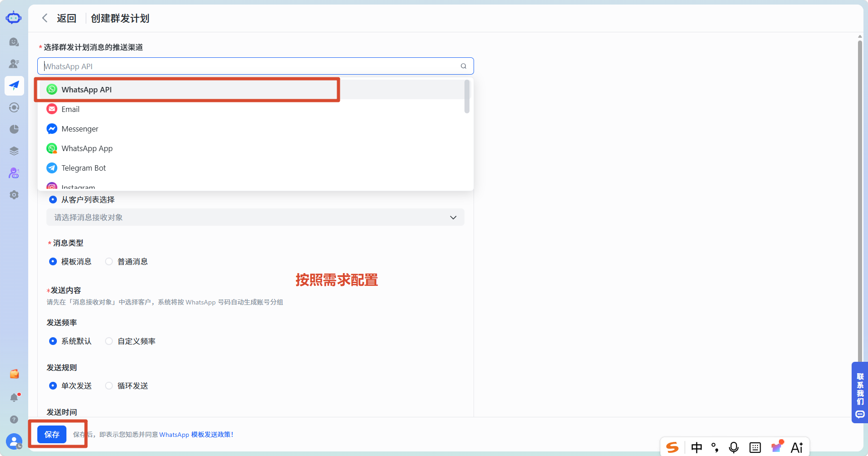Screen dimensions: 868x456
Task: Click the WhatsApp API channel search field
Action: (x=255, y=66)
